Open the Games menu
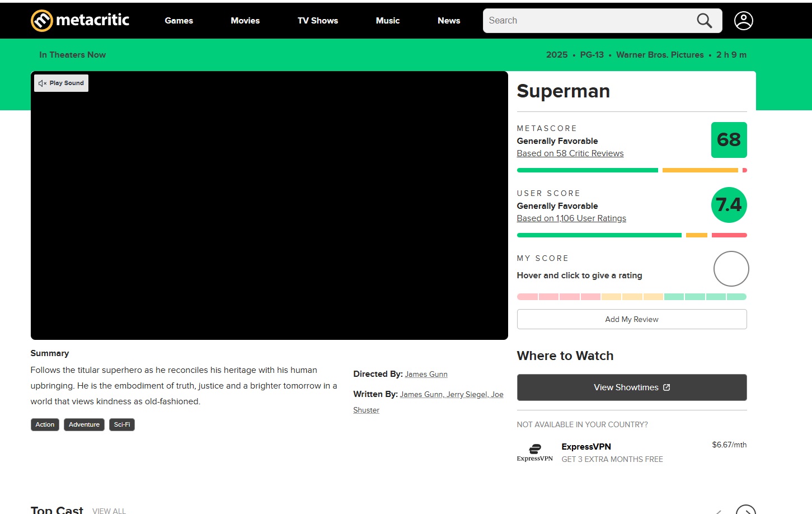 pos(179,21)
